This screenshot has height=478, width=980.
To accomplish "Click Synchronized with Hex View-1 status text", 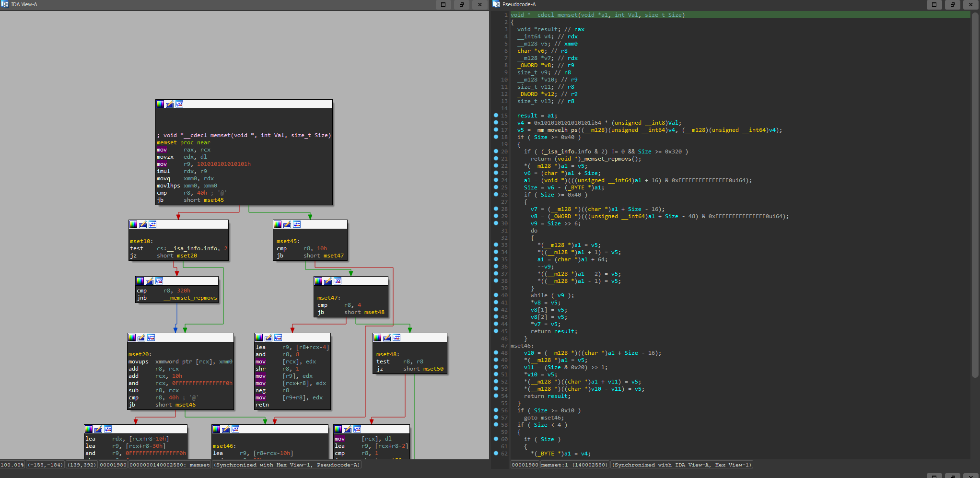I will (x=287, y=465).
